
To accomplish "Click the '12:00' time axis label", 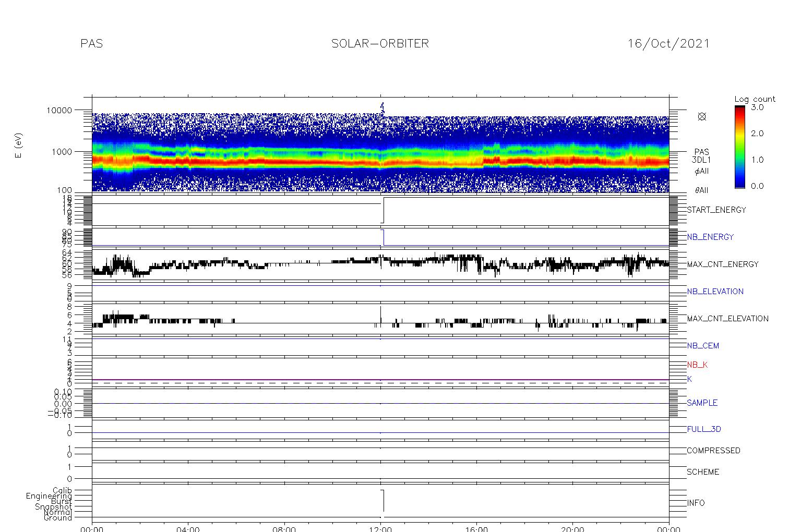I will pos(380,529).
